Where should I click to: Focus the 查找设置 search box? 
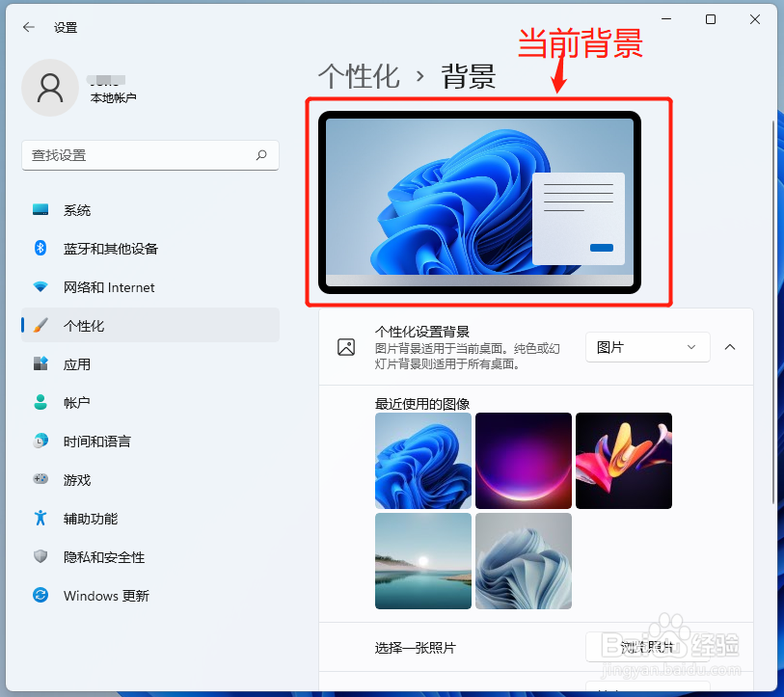150,155
